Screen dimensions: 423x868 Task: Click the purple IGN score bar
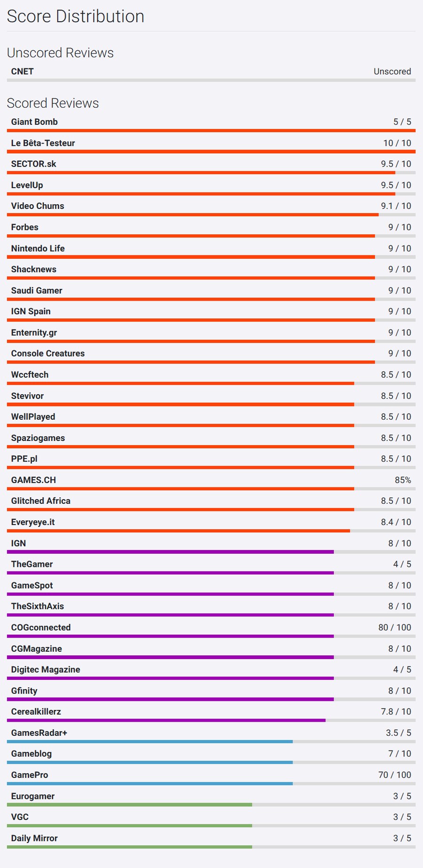point(170,552)
